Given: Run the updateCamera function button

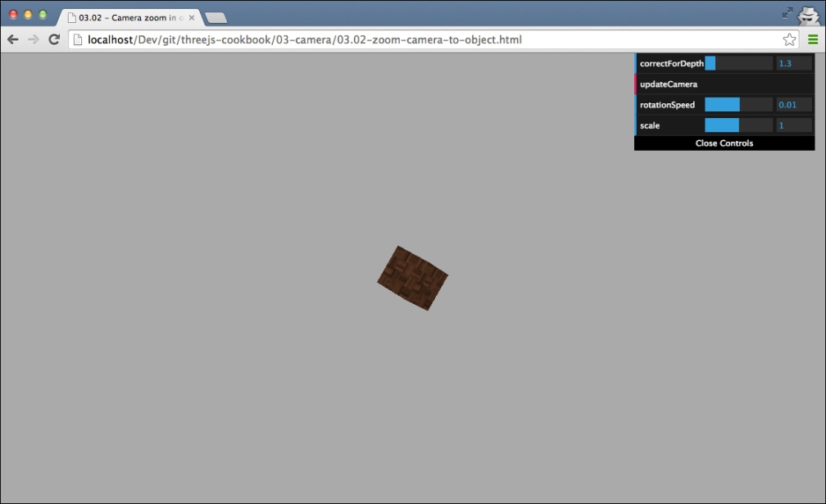Looking at the screenshot, I should pos(724,84).
